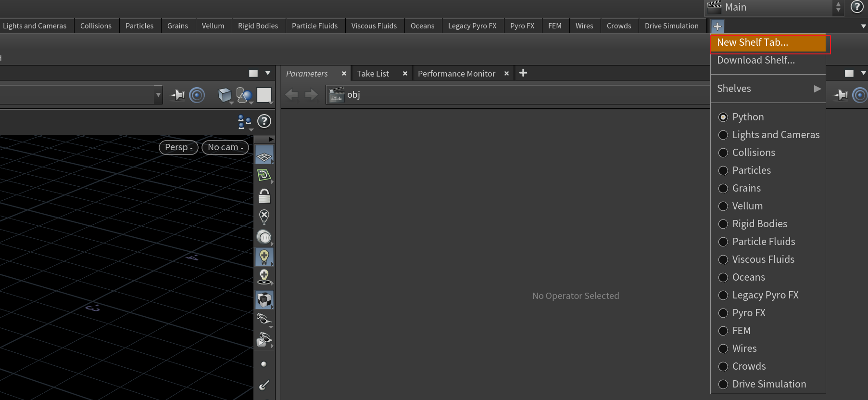Image resolution: width=868 pixels, height=400 pixels.
Task: Close the Performance Monitor pane tab
Action: 506,73
